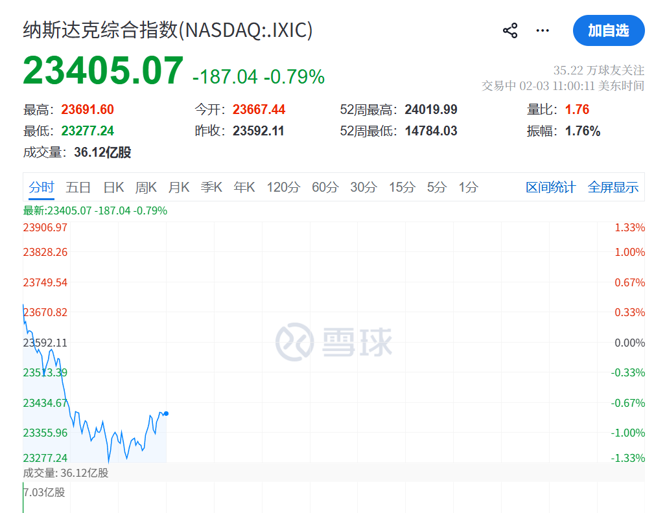
Task: Click 加自选 to add to watchlist
Action: tap(608, 30)
